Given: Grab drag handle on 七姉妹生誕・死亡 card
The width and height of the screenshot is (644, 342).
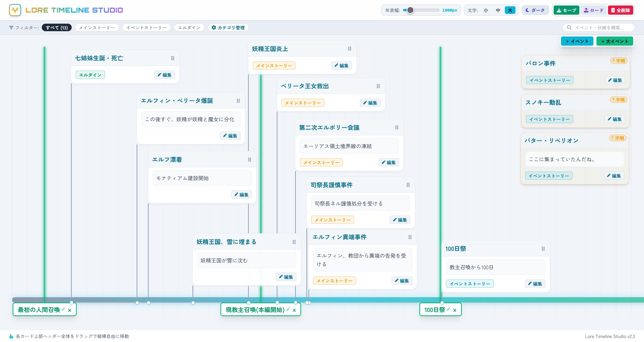Looking at the screenshot, I should [173, 58].
